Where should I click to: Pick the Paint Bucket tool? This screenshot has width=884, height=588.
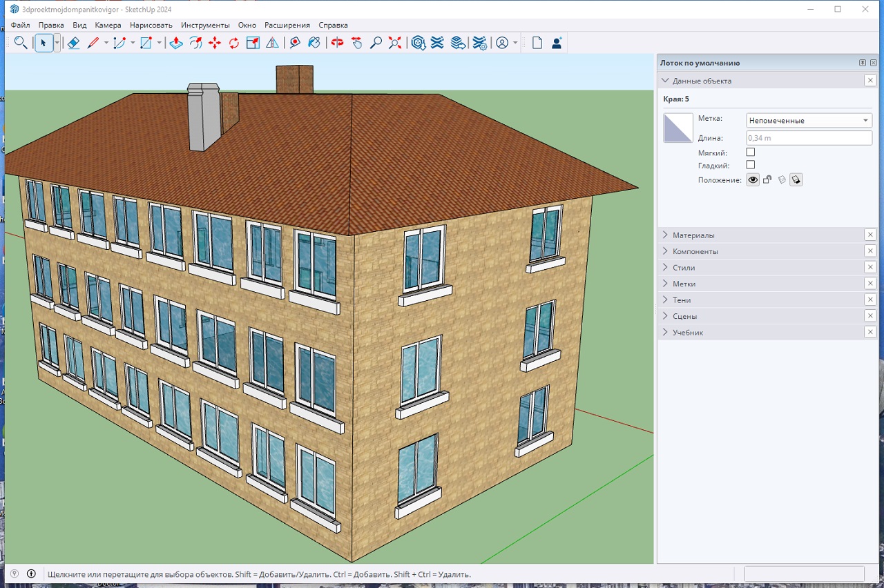pos(314,43)
